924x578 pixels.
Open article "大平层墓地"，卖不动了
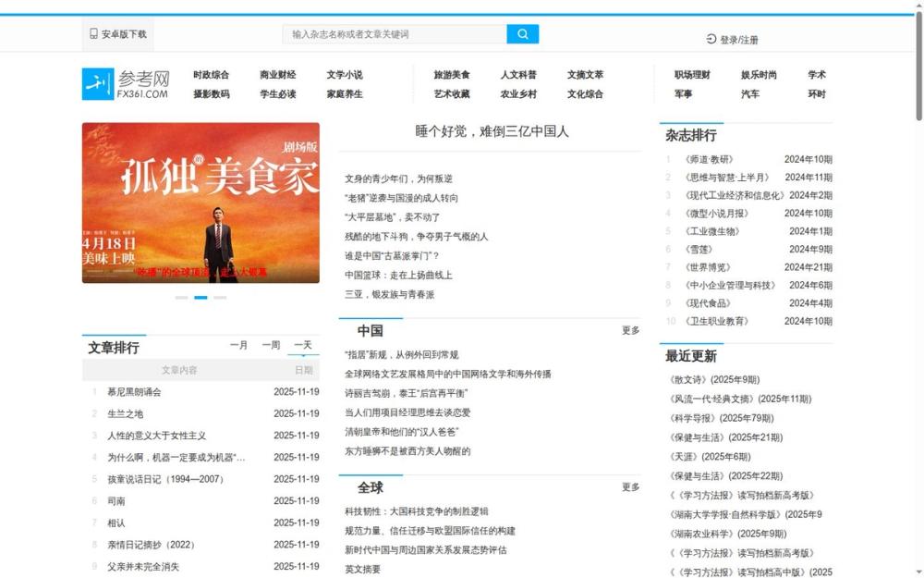click(393, 217)
